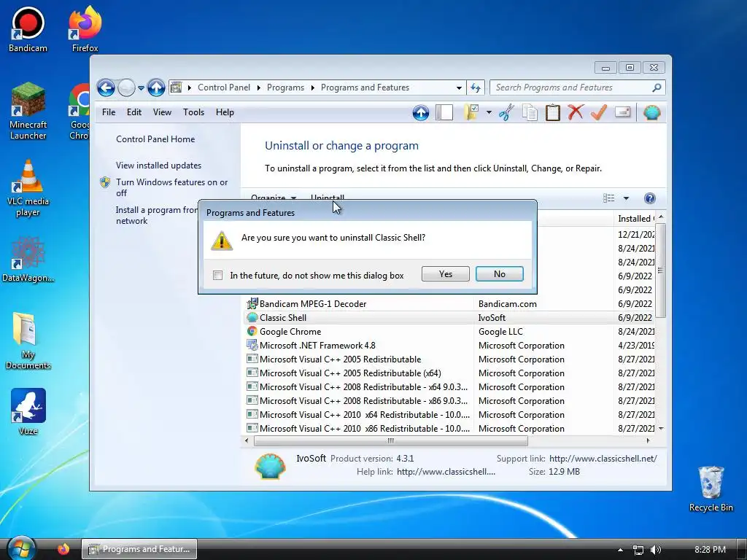The width and height of the screenshot is (747, 560).
Task: Click the Up one level nav button
Action: (156, 87)
